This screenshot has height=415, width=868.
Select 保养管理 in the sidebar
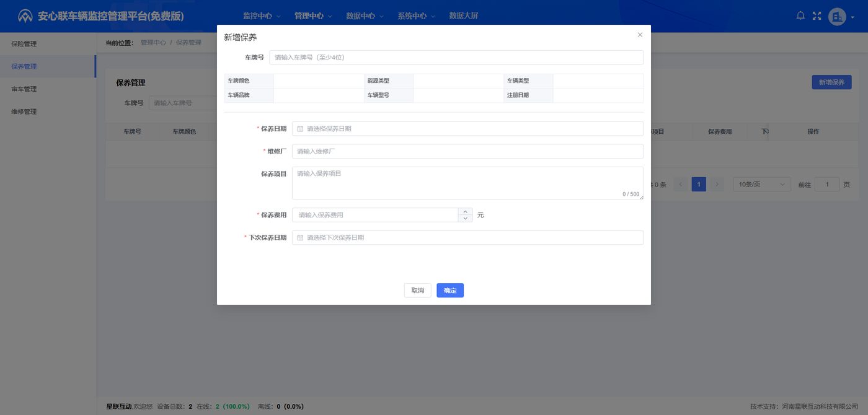tap(48, 66)
